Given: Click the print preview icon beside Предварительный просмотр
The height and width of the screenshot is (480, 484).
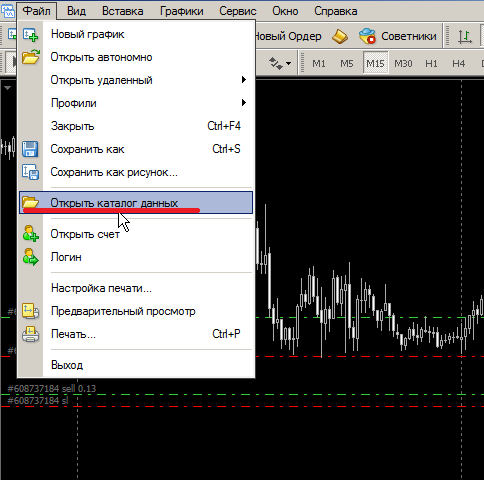Looking at the screenshot, I should [x=30, y=311].
